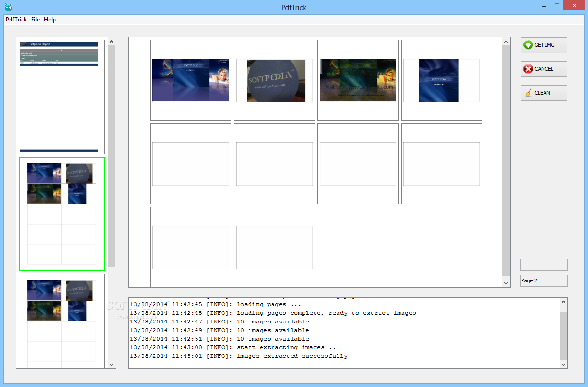
Task: Click the broom icon on CLEAN
Action: point(528,93)
